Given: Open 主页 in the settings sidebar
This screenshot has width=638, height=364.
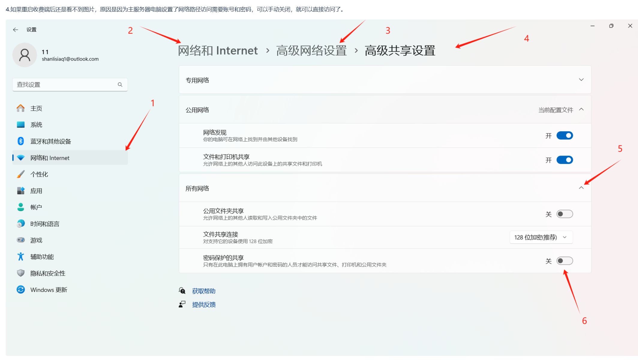Looking at the screenshot, I should click(70, 108).
